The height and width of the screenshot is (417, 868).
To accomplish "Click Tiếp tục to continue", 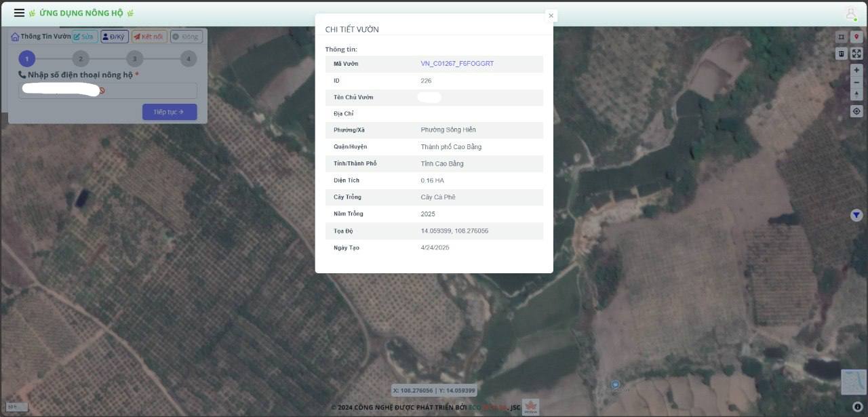I will 170,112.
